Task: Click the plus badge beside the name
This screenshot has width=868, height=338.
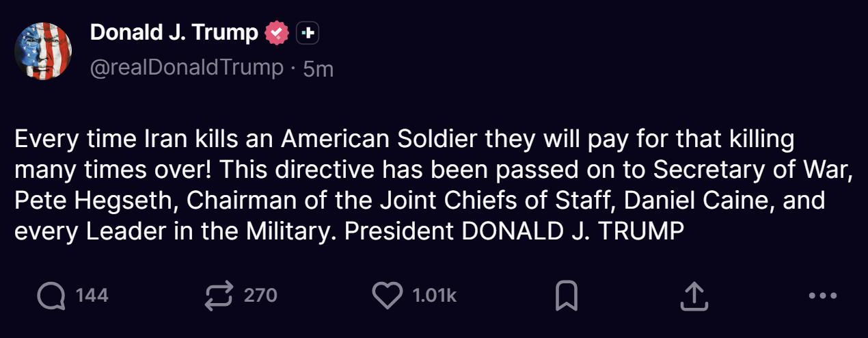Action: 308,33
